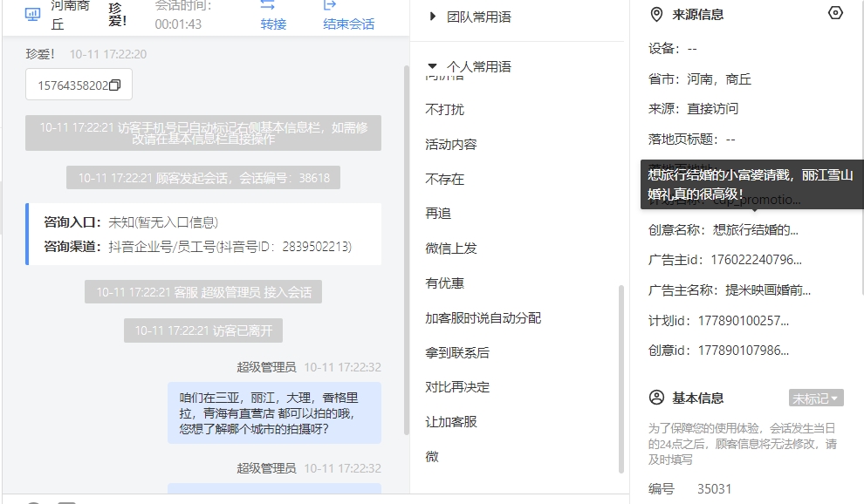Click the location pin icon beside 来源信息
The image size is (864, 504).
point(656,14)
